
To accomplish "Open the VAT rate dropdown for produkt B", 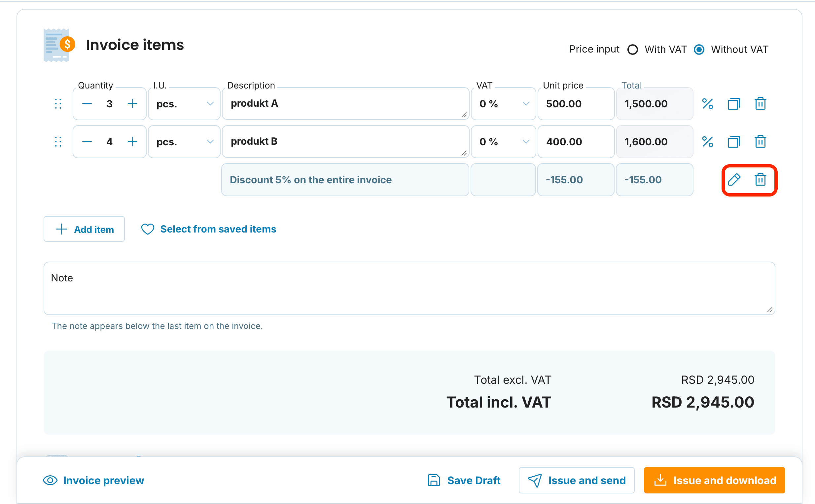I will [503, 142].
